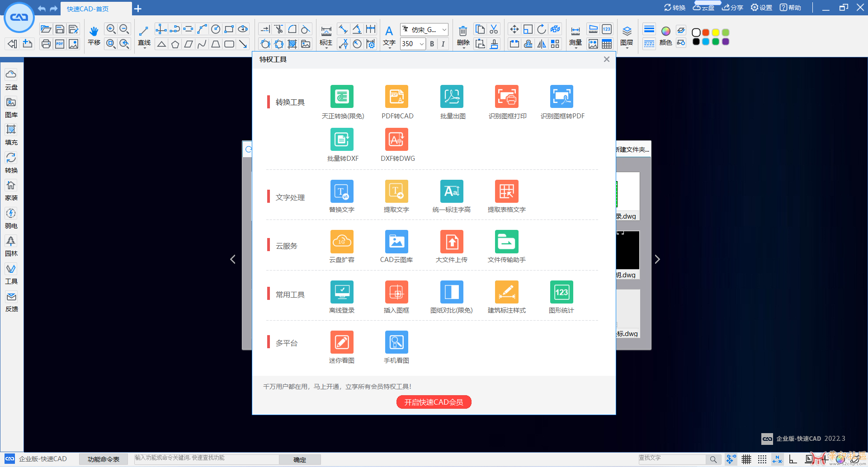Open the 替换文字 replace text tool
Image resolution: width=868 pixels, height=467 pixels.
tap(342, 196)
